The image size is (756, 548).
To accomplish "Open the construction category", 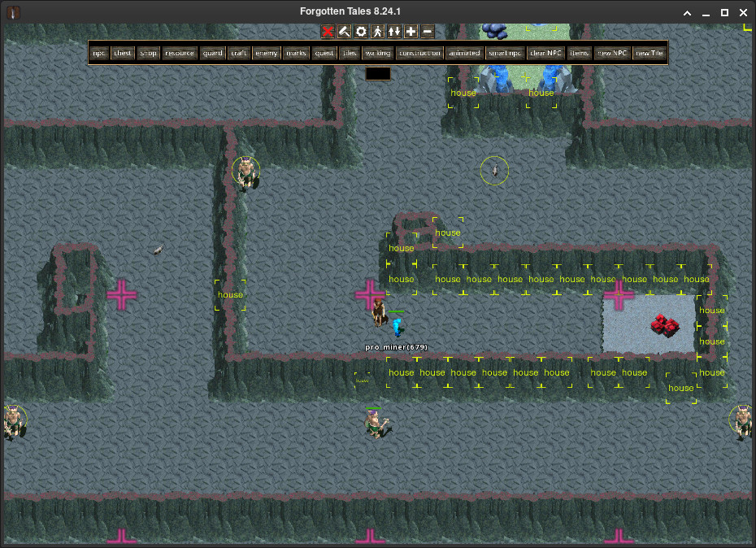I will 420,54.
